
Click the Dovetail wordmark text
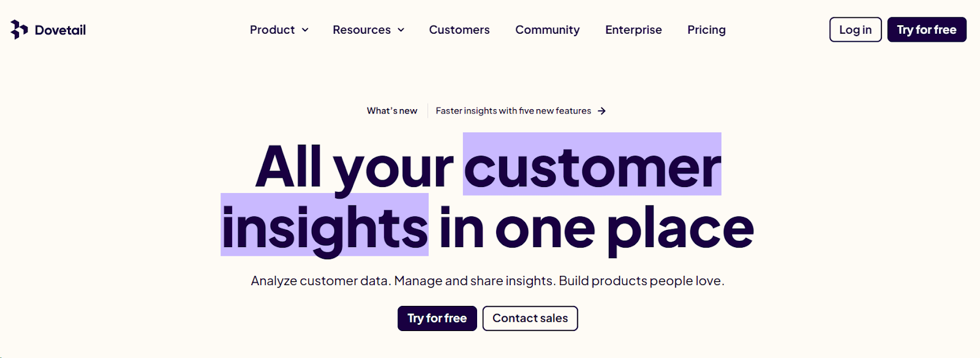(x=60, y=29)
